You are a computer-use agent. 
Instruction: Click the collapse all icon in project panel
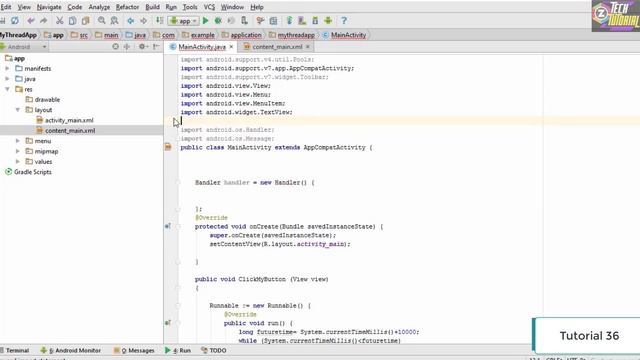(127, 47)
